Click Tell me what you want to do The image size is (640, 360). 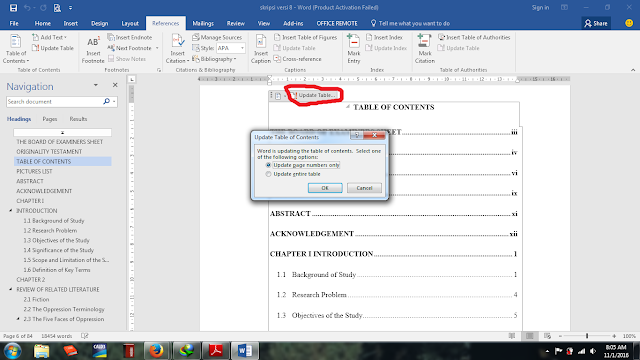coord(410,24)
